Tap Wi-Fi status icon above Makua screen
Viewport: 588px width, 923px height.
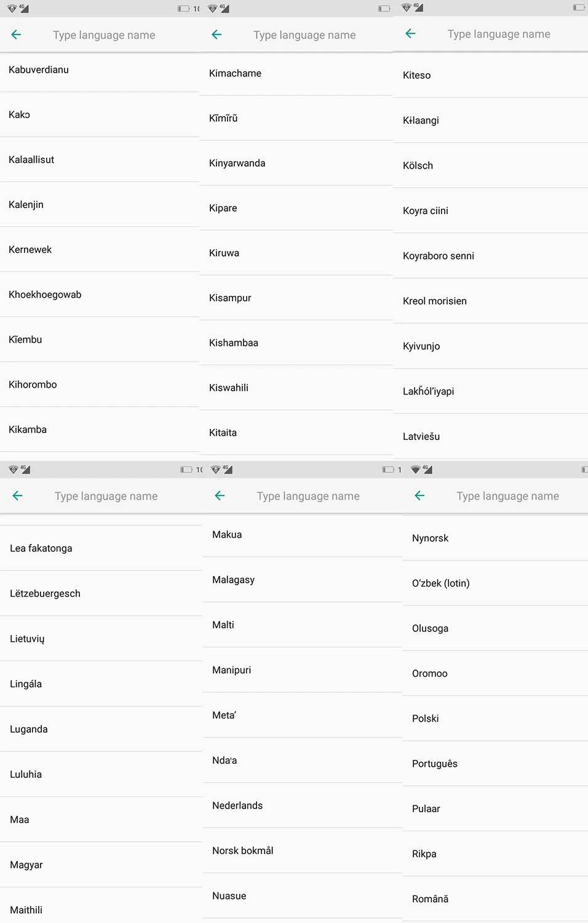[x=215, y=469]
